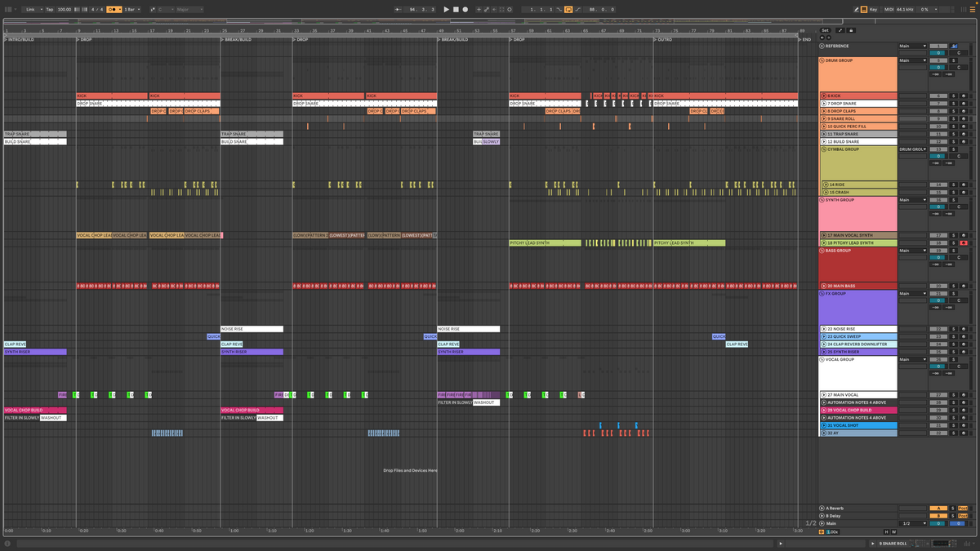Open the Main track 1/2 output dropdown
Screen dimensions: 980x551
(913, 523)
